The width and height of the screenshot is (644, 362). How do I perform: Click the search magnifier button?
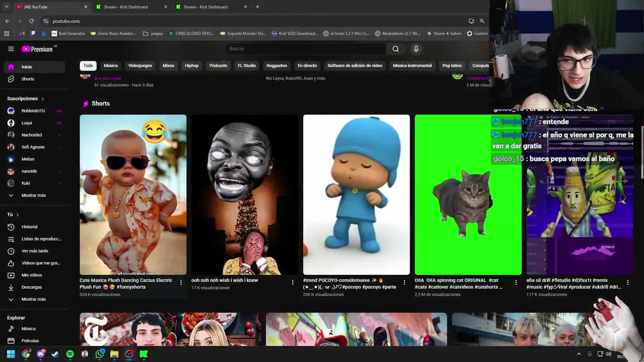(395, 49)
